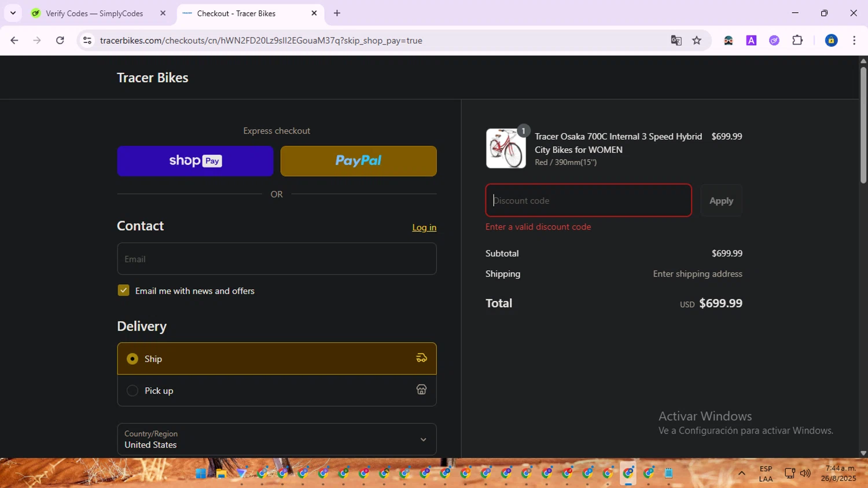Click the store icon in Pick up row
Image resolution: width=868 pixels, height=488 pixels.
tap(421, 390)
